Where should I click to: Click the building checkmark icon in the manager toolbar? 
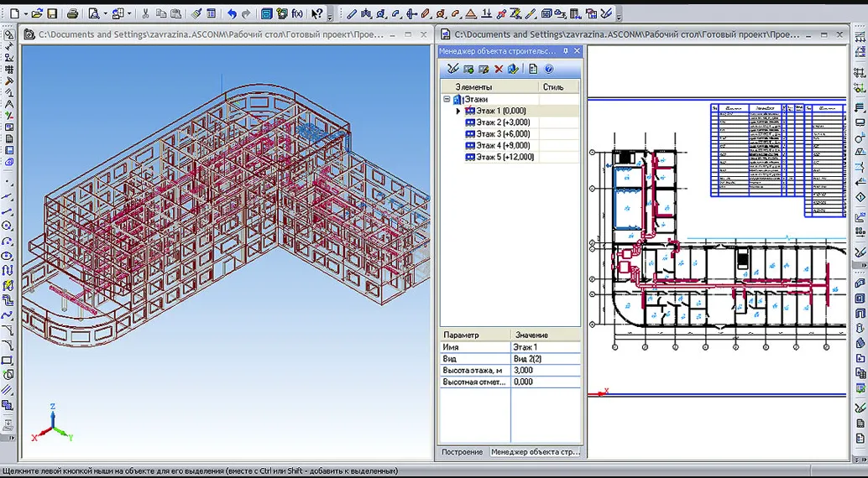point(513,69)
